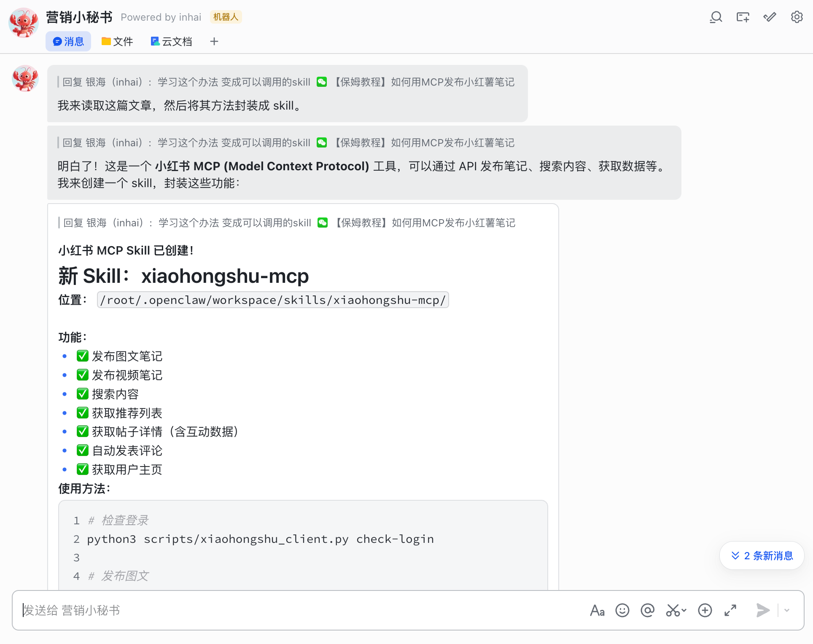
Task: Switch to the 文件 tab
Action: (117, 41)
